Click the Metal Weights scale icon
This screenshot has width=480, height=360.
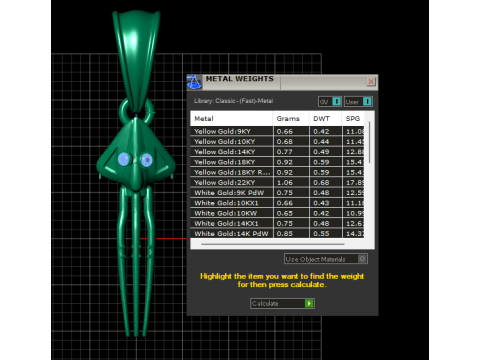[x=194, y=82]
